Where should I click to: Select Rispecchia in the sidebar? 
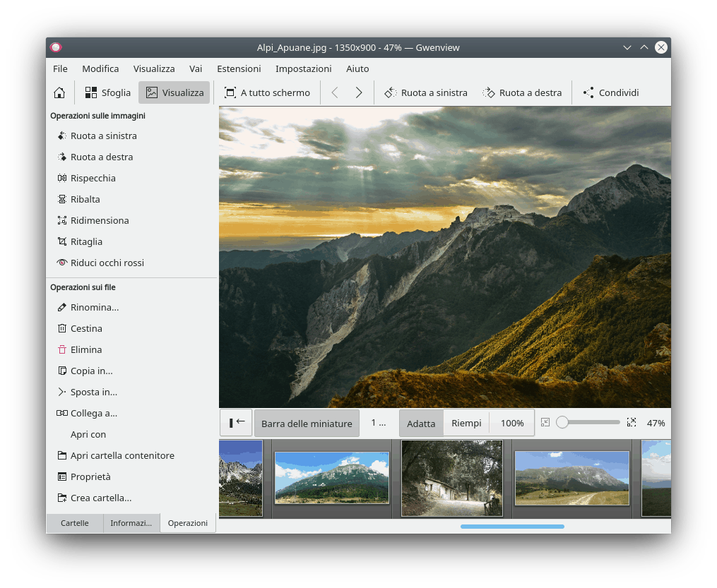(93, 178)
